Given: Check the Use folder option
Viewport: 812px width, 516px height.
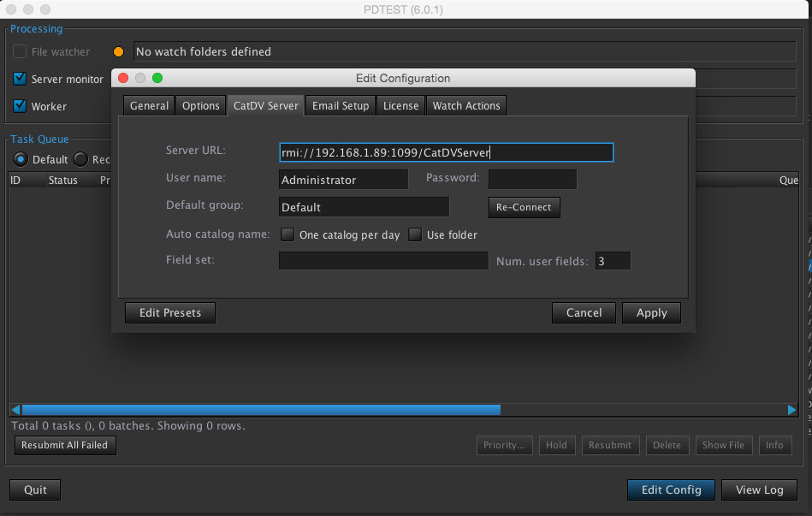Looking at the screenshot, I should coord(415,234).
